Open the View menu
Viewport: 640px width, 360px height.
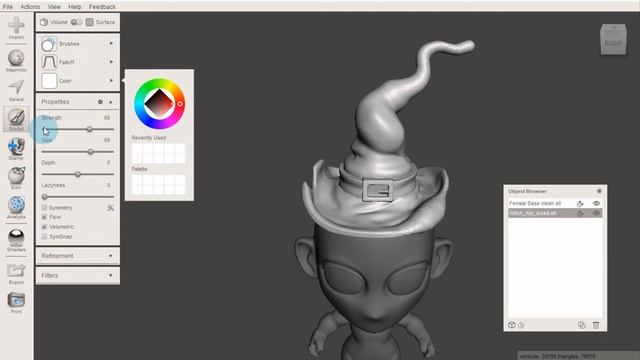pos(54,7)
